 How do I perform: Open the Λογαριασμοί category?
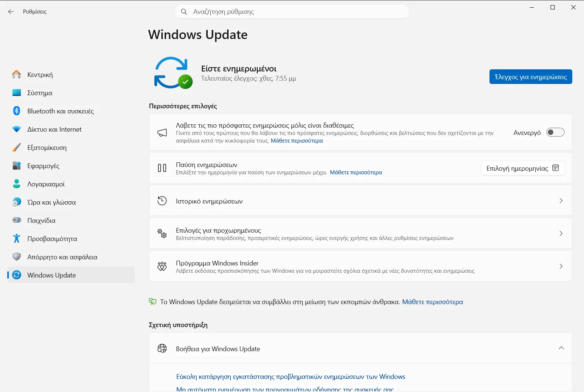click(x=71, y=184)
